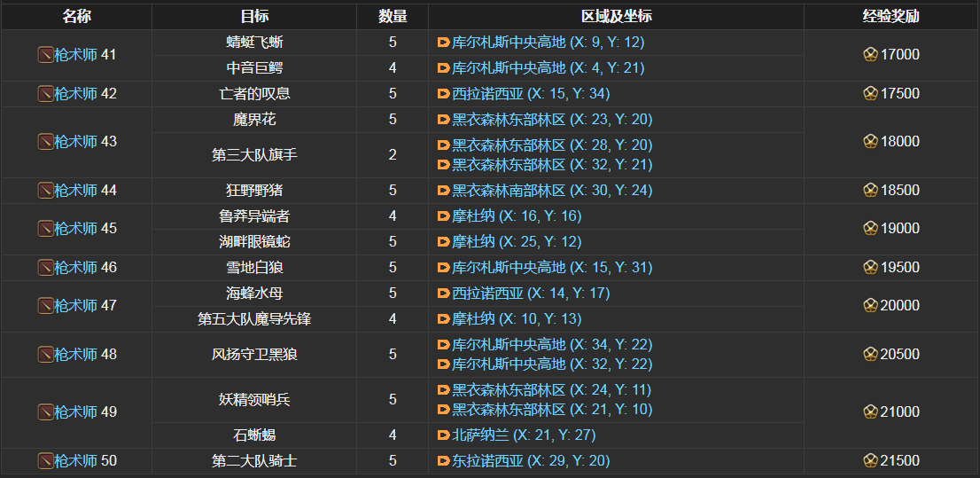The image size is (980, 478).
Task: Select the target 鲁莽异端者
Action: (254, 216)
